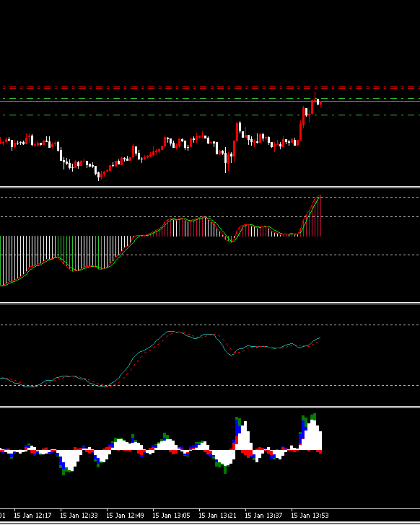Click the latest candle at chart's right edge
Image resolution: width=420 pixels, height=525 pixels.
[x=321, y=103]
